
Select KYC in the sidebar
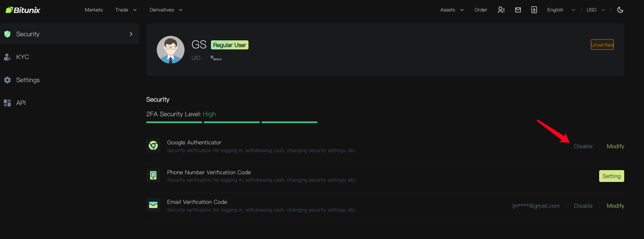pyautogui.click(x=23, y=57)
